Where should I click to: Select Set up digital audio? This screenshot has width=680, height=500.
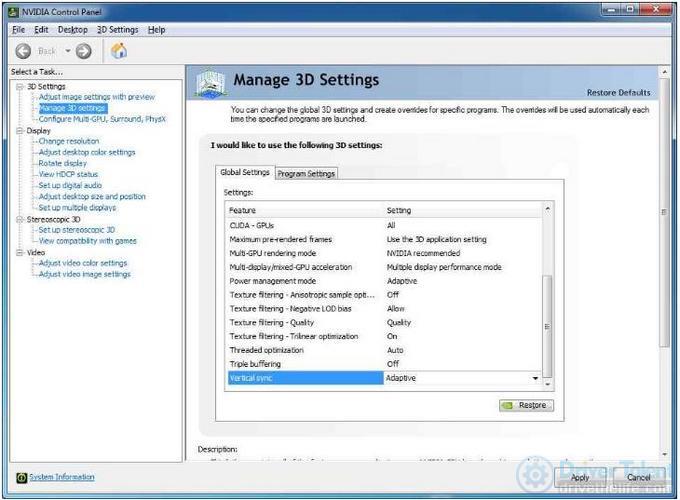[x=70, y=185]
